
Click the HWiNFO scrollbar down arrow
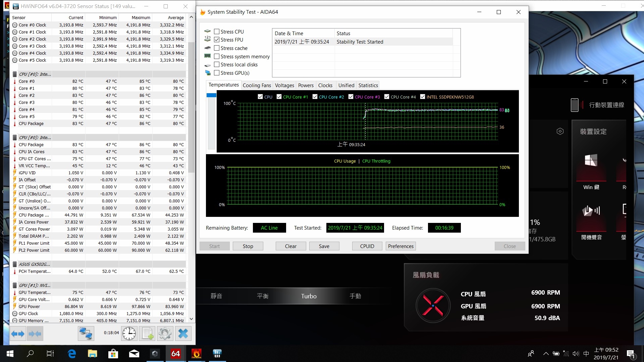coord(191,319)
